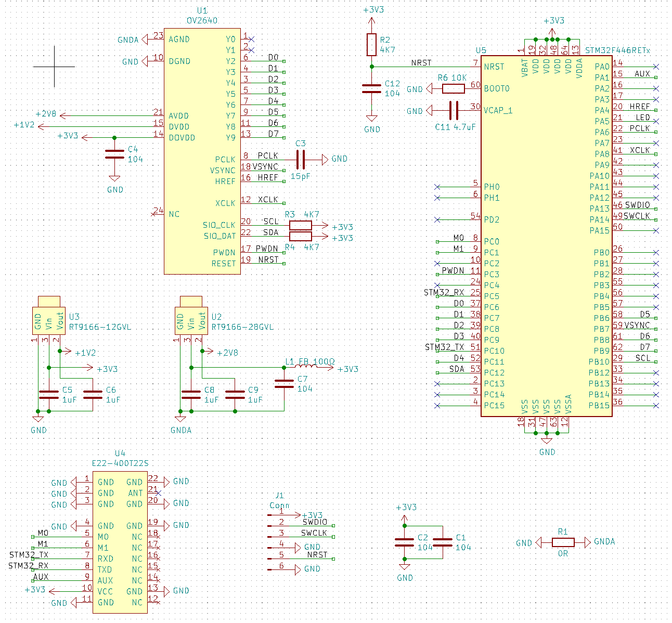Viewport: 672px width, 623px height.
Task: Click the +3V3 power symbol above R2
Action: (372, 15)
